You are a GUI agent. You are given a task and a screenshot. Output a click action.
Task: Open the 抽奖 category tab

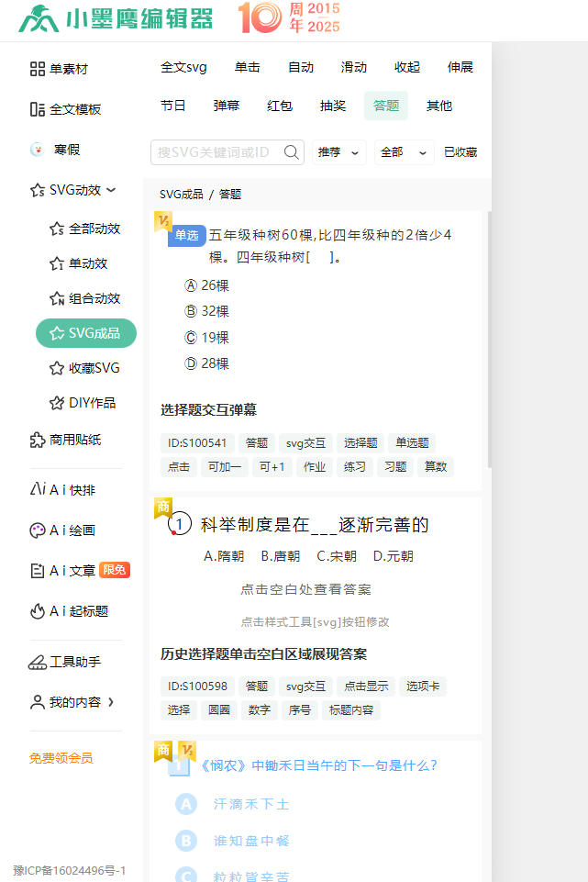tap(333, 106)
